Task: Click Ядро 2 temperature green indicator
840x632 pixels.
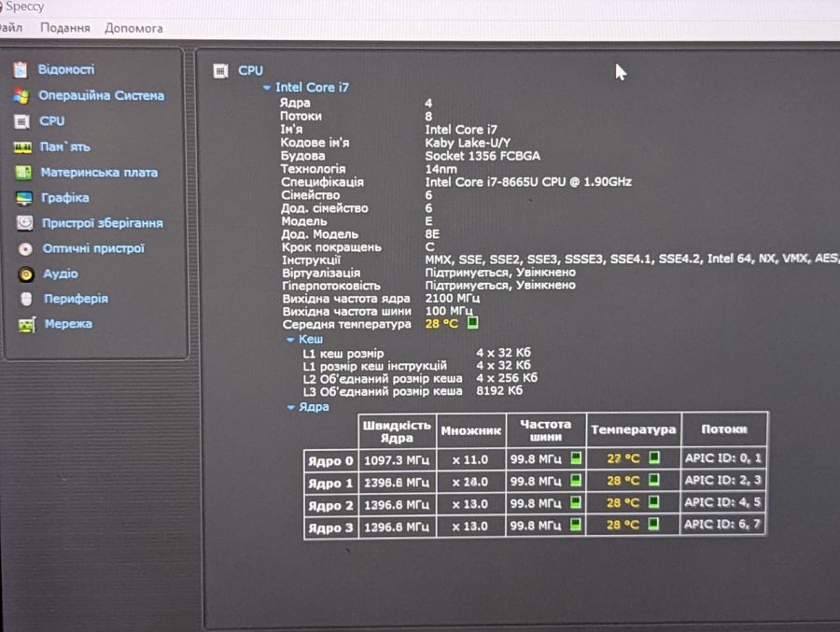Action: [653, 501]
